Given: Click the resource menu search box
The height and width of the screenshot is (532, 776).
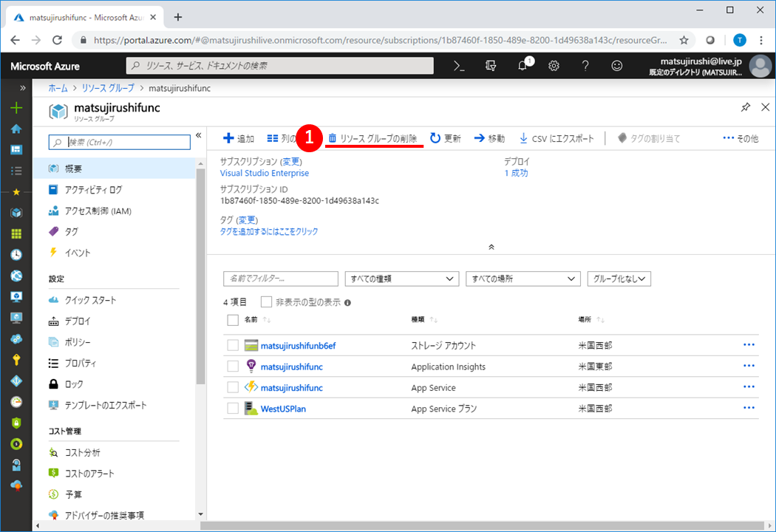Looking at the screenshot, I should click(119, 143).
